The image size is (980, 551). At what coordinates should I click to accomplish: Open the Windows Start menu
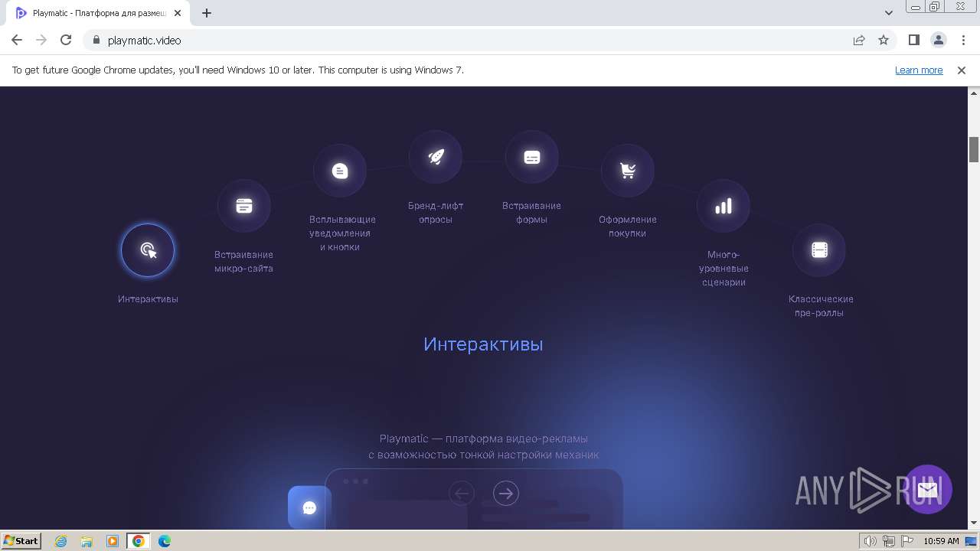point(21,541)
